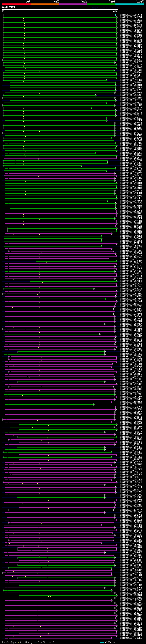This screenshot has width=146, height=644.
Task: Select the UniRef100_C5X326 hit label
Action: coord(131,590)
